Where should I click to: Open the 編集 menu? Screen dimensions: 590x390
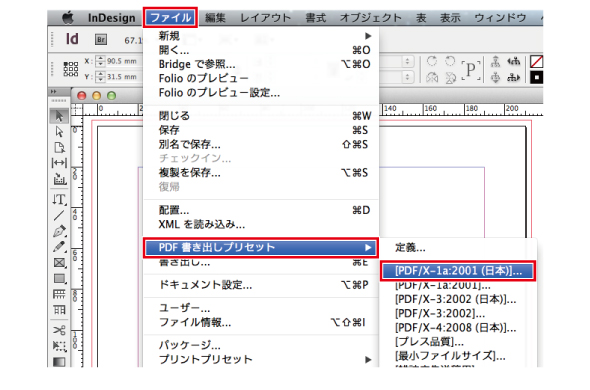point(215,18)
